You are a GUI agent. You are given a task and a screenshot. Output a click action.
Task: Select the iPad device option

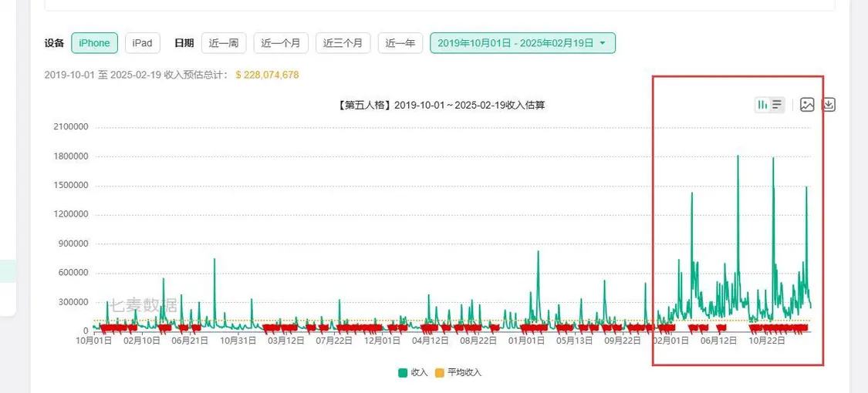click(142, 43)
